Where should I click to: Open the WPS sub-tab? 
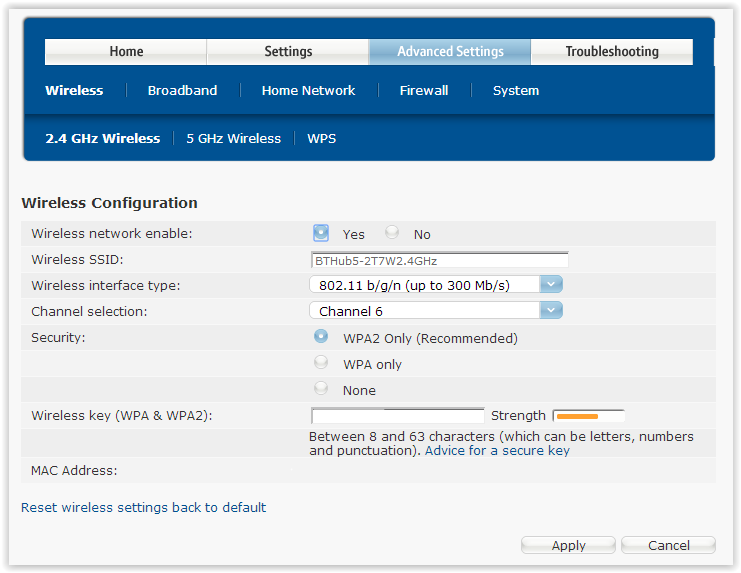[x=321, y=138]
